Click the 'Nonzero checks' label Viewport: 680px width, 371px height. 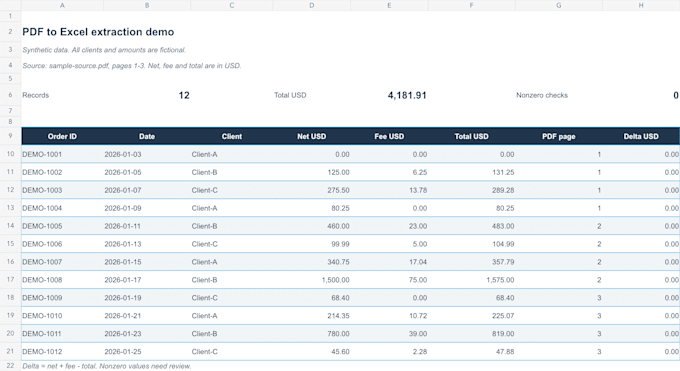tap(542, 95)
